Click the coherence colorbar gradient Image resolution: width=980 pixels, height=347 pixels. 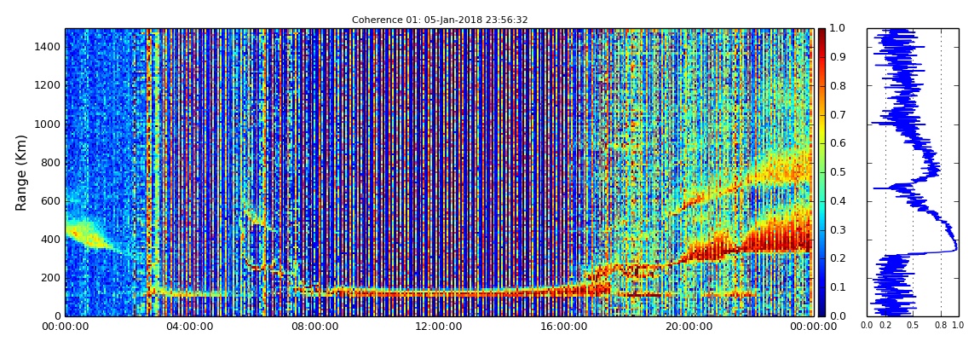click(821, 172)
